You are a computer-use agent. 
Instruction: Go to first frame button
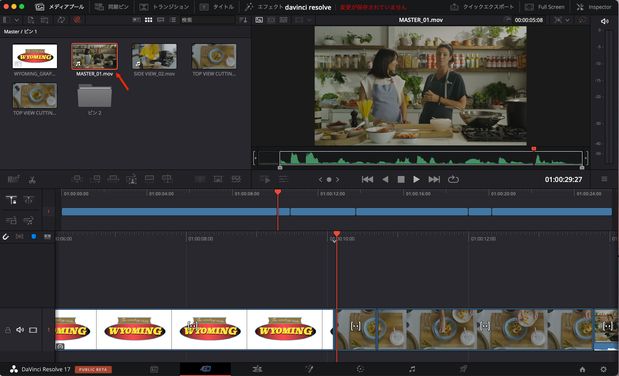(367, 180)
